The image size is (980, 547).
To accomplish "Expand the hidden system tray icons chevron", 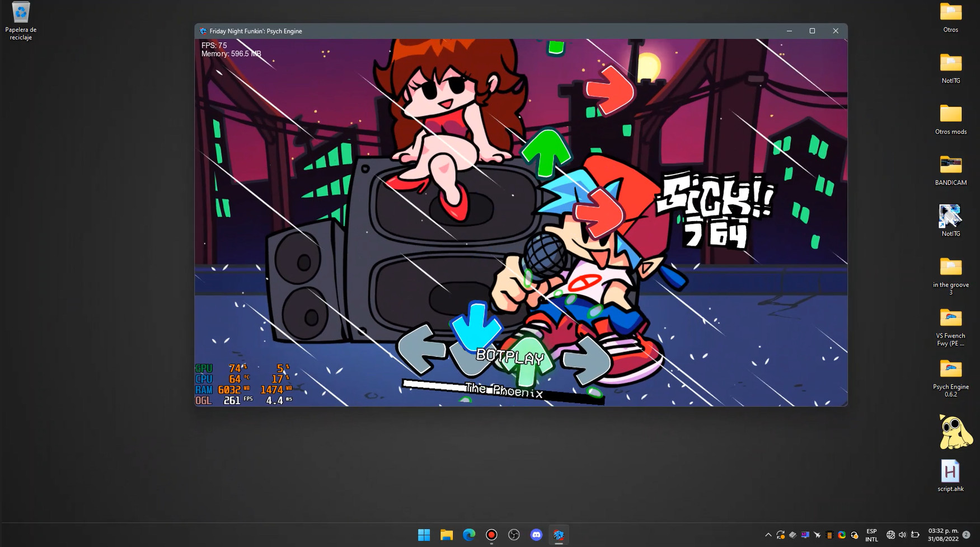I will 768,535.
